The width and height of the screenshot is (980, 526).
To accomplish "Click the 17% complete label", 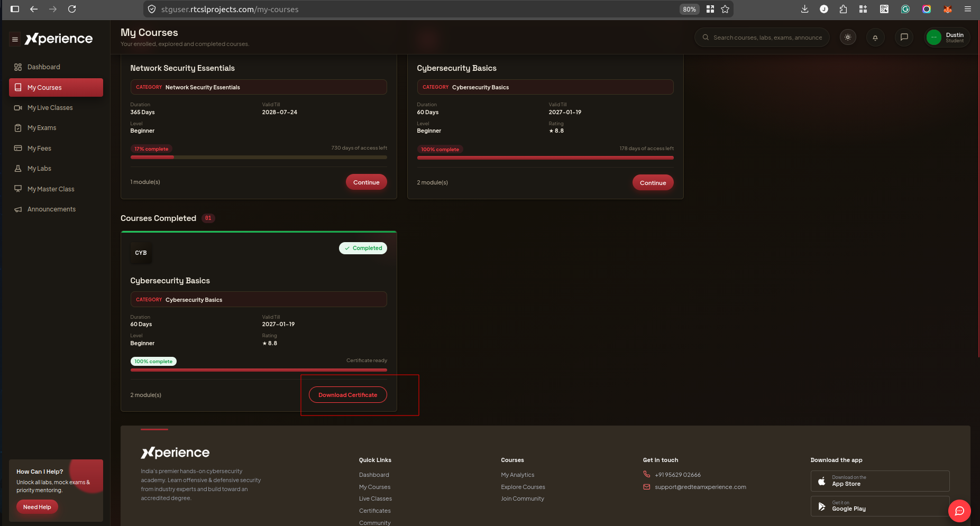I will (151, 149).
